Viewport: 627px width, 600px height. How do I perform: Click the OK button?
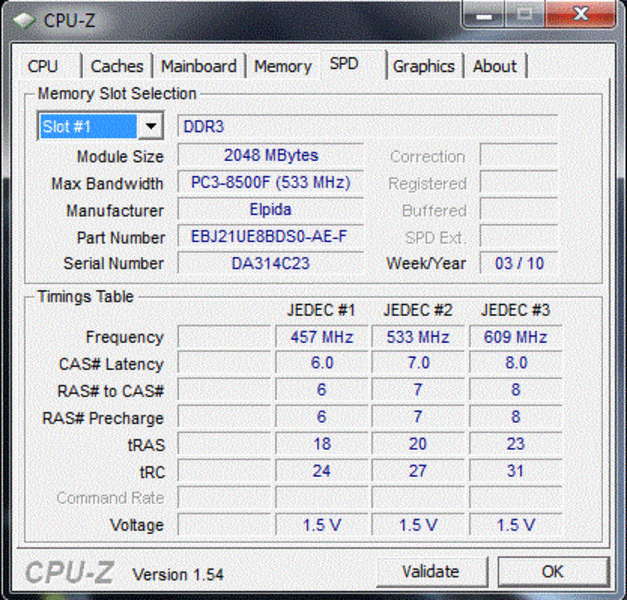(552, 572)
